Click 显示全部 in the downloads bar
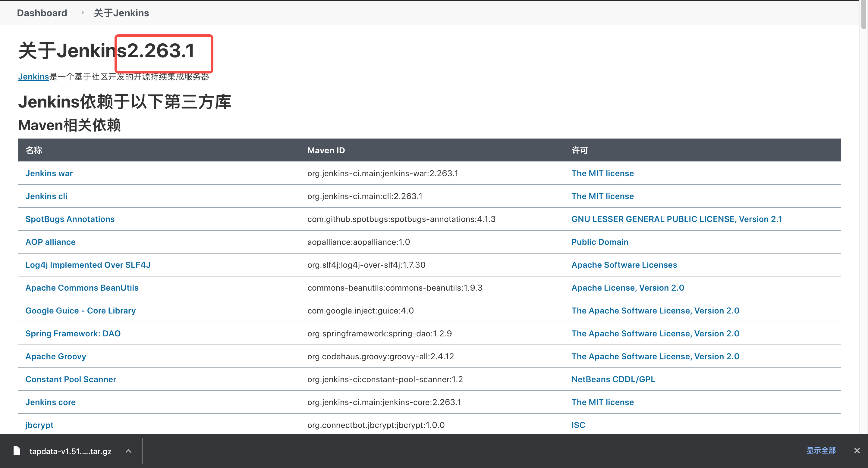This screenshot has width=868, height=468. pyautogui.click(x=821, y=451)
